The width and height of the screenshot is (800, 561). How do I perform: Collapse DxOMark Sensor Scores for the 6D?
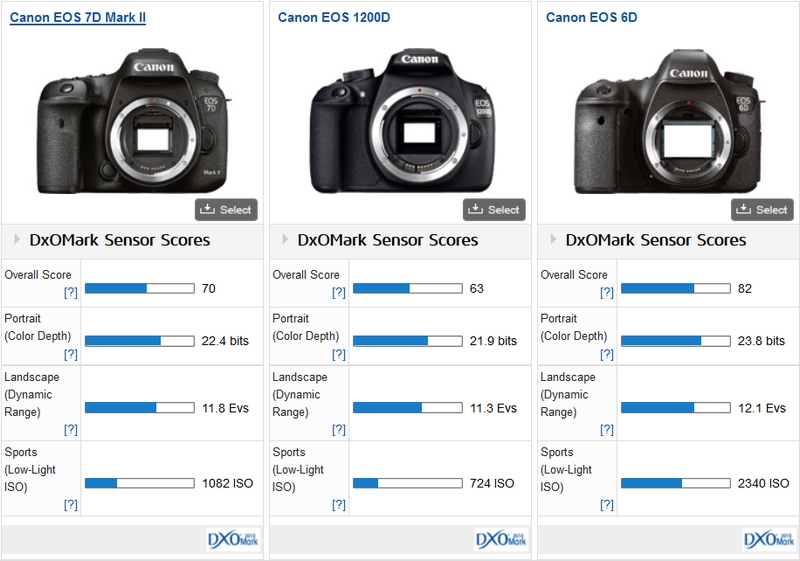coord(553,239)
